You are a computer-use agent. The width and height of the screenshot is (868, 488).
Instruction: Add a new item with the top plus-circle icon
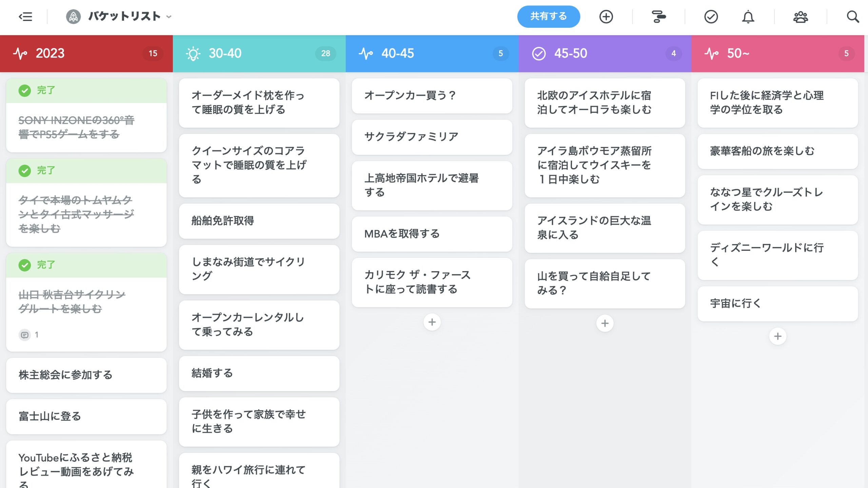606,17
